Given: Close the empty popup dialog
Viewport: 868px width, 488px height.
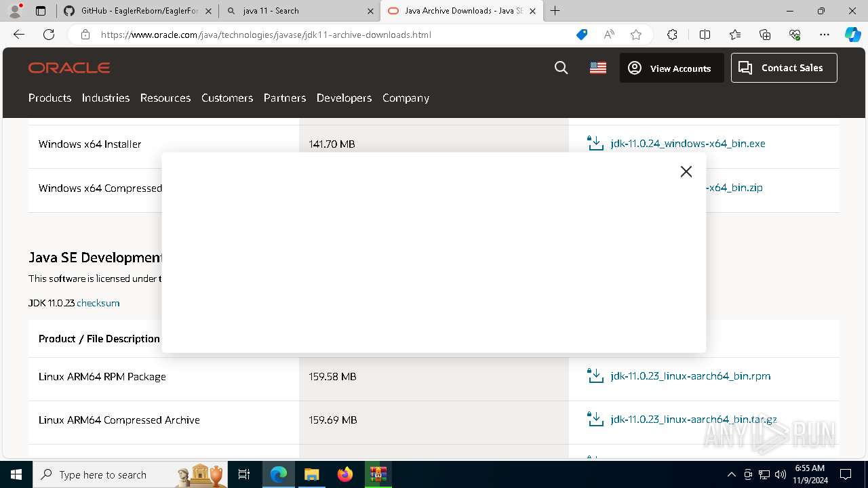Looking at the screenshot, I should click(686, 171).
